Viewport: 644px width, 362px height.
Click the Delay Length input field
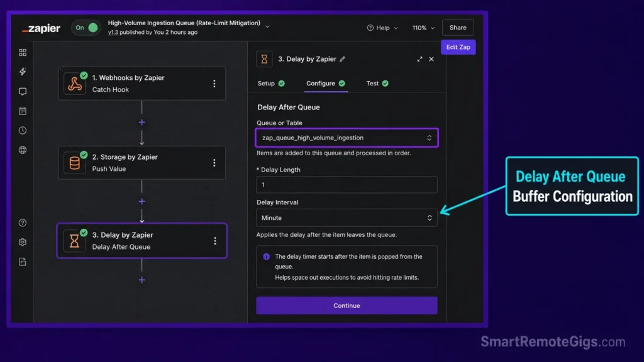pos(347,185)
